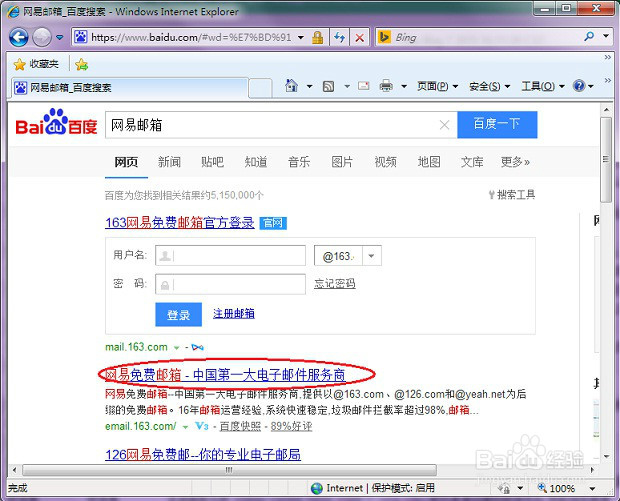Click the 89%好评 rating link

[x=291, y=426]
